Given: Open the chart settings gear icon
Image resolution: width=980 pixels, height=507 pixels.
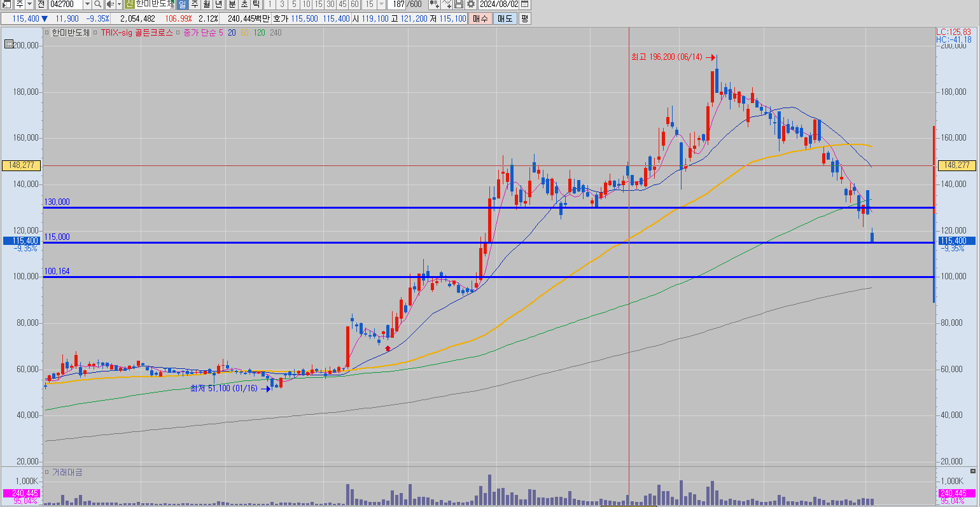Looking at the screenshot, I should pyautogui.click(x=471, y=4).
